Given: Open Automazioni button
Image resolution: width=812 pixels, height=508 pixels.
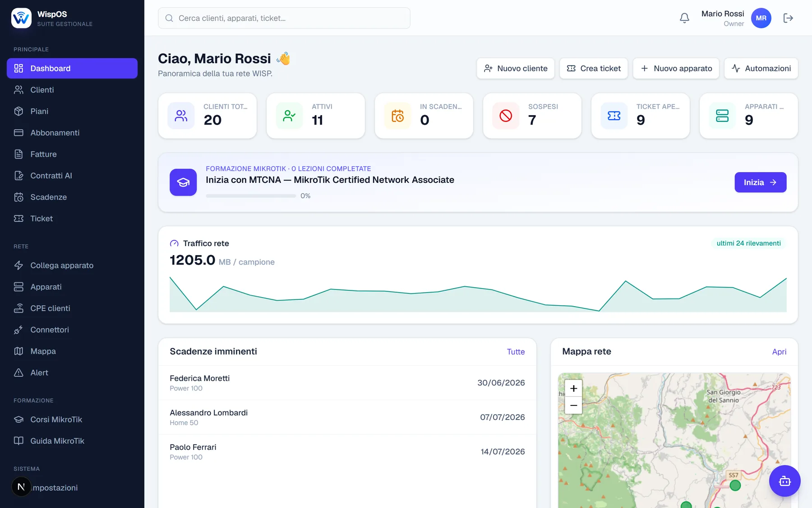Looking at the screenshot, I should 761,68.
